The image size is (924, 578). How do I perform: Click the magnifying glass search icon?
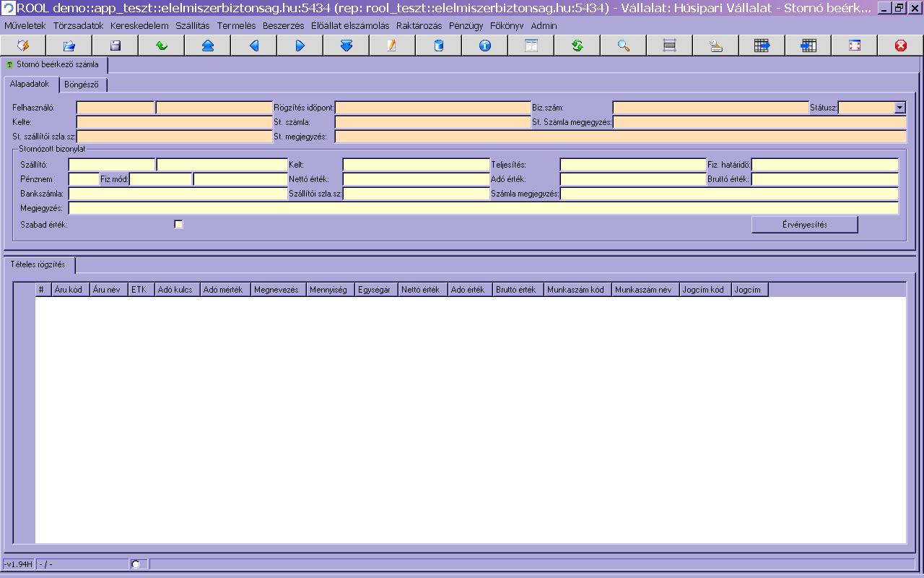pos(624,46)
